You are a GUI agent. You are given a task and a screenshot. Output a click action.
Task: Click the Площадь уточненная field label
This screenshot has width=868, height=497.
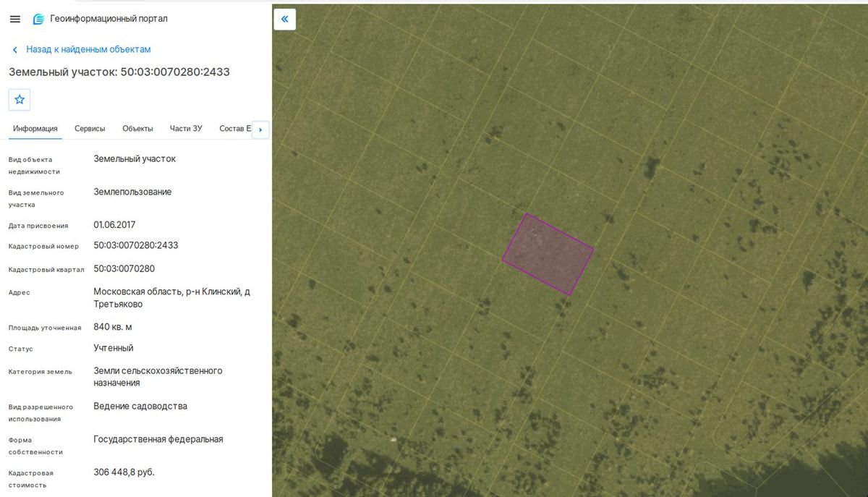click(45, 328)
